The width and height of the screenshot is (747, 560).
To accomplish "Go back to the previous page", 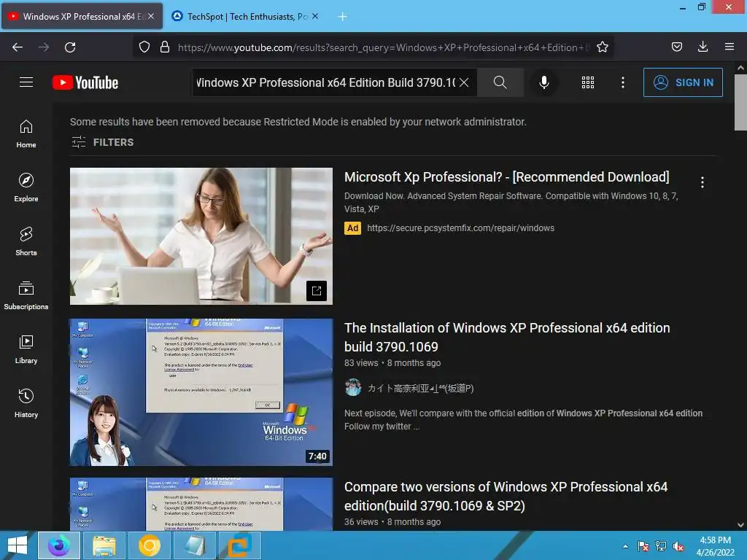I will pyautogui.click(x=18, y=47).
